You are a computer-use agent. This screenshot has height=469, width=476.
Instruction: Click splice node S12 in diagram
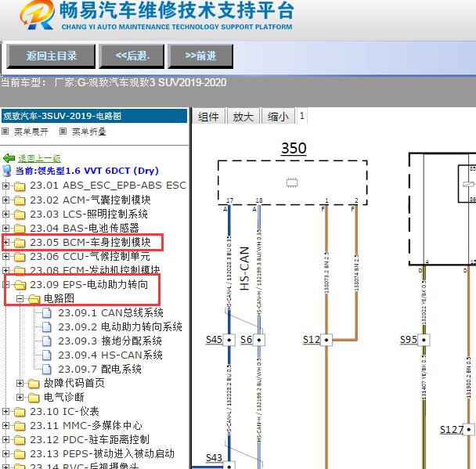[326, 340]
